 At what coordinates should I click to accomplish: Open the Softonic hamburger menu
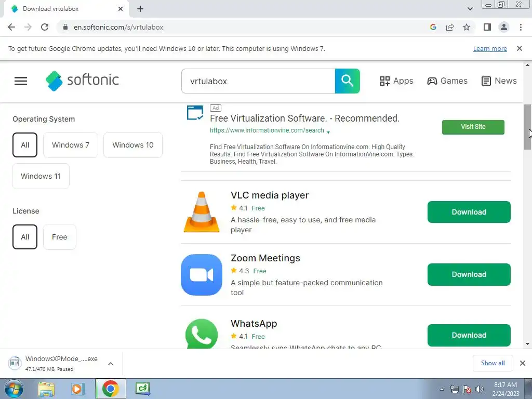(21, 81)
